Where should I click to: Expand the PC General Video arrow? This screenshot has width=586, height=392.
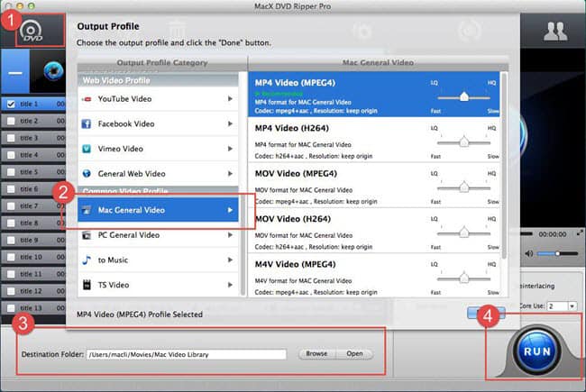coord(230,235)
